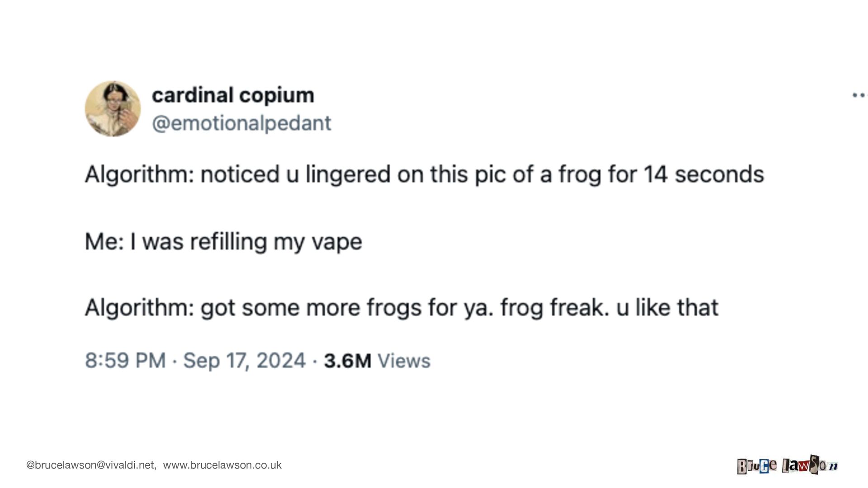
Task: Click the "got some more frogs" tweet line
Action: 401,308
